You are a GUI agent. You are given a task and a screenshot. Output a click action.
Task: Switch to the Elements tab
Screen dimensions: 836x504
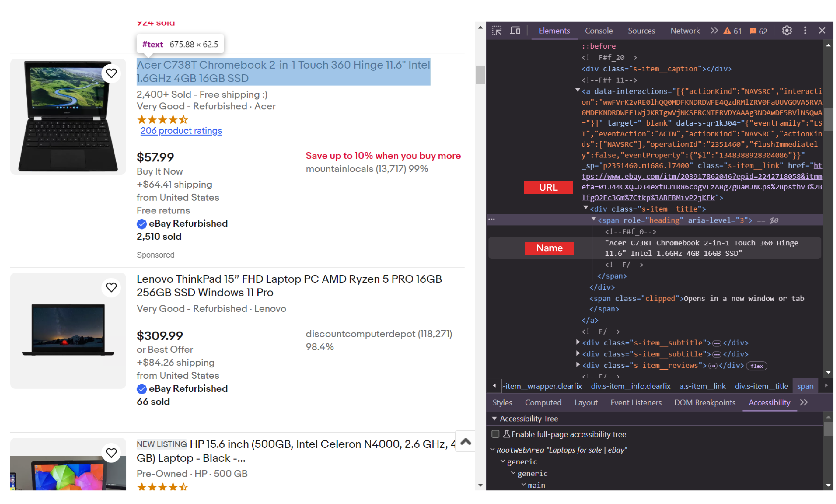(554, 31)
